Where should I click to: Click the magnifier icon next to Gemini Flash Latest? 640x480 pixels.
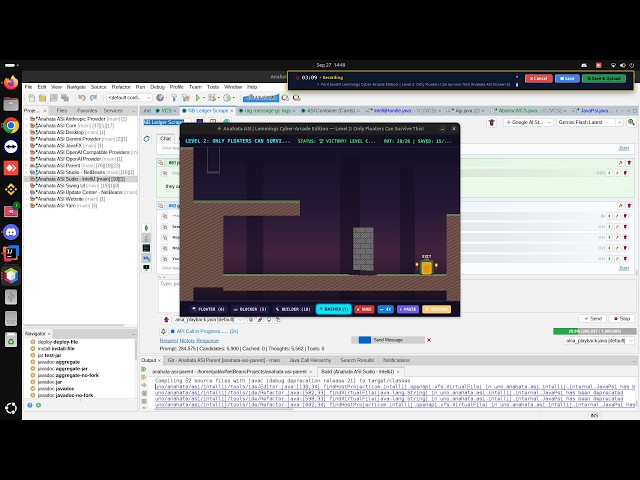631,122
